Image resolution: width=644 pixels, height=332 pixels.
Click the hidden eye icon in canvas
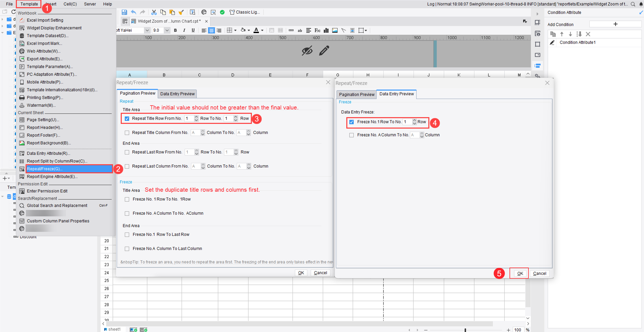click(x=307, y=51)
